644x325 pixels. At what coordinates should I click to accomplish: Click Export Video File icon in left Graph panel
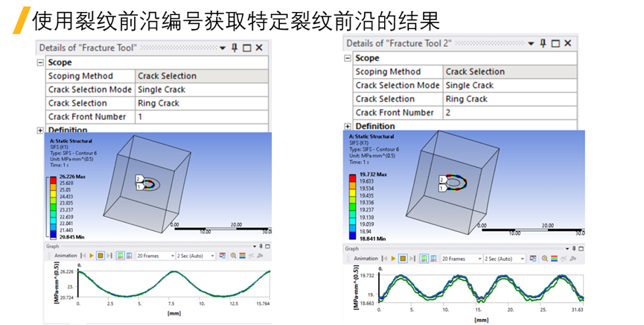pyautogui.click(x=222, y=256)
